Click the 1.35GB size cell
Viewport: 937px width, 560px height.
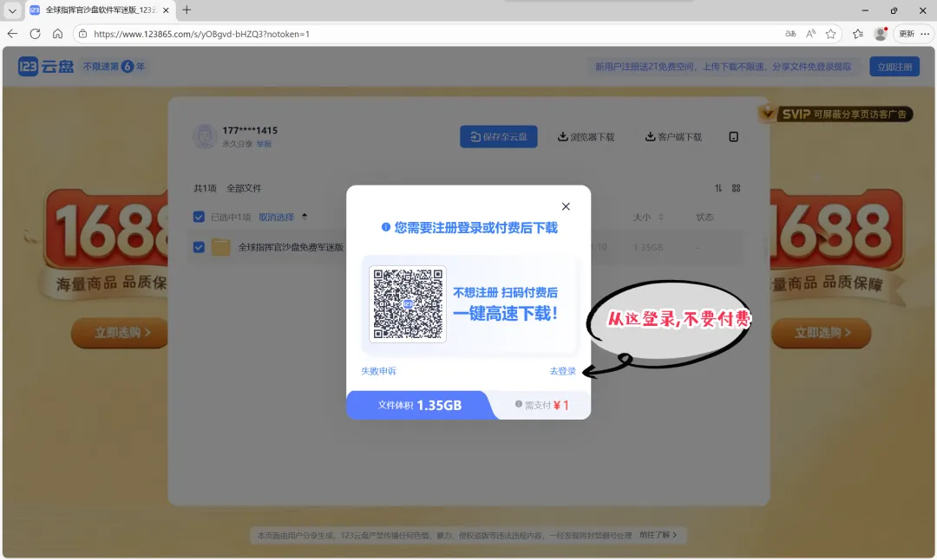point(648,247)
